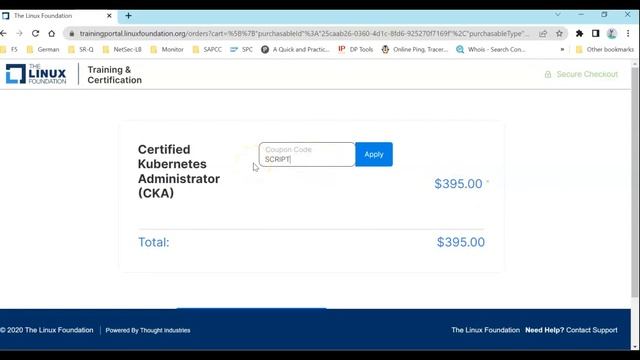Click Certified Kubernetes Administrator (CKA) title
The height and width of the screenshot is (360, 640).
(x=179, y=171)
